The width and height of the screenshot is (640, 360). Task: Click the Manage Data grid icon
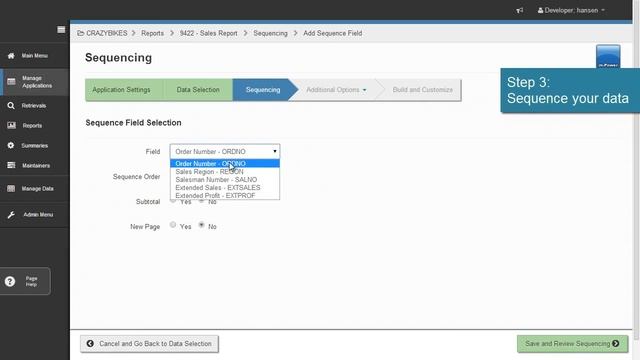tap(11, 189)
